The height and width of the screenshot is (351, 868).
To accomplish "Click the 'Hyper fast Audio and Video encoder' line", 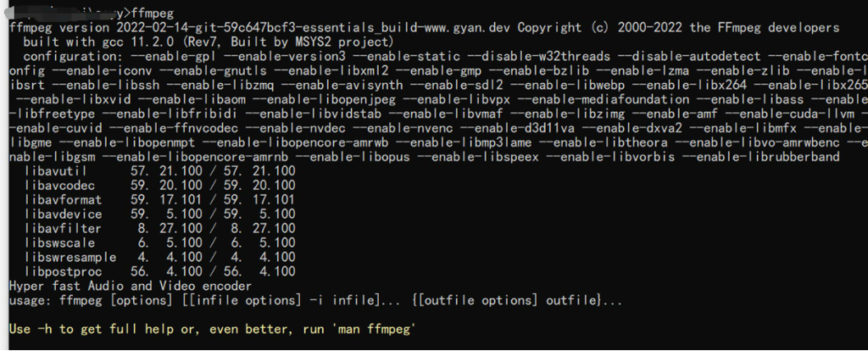I will point(130,287).
